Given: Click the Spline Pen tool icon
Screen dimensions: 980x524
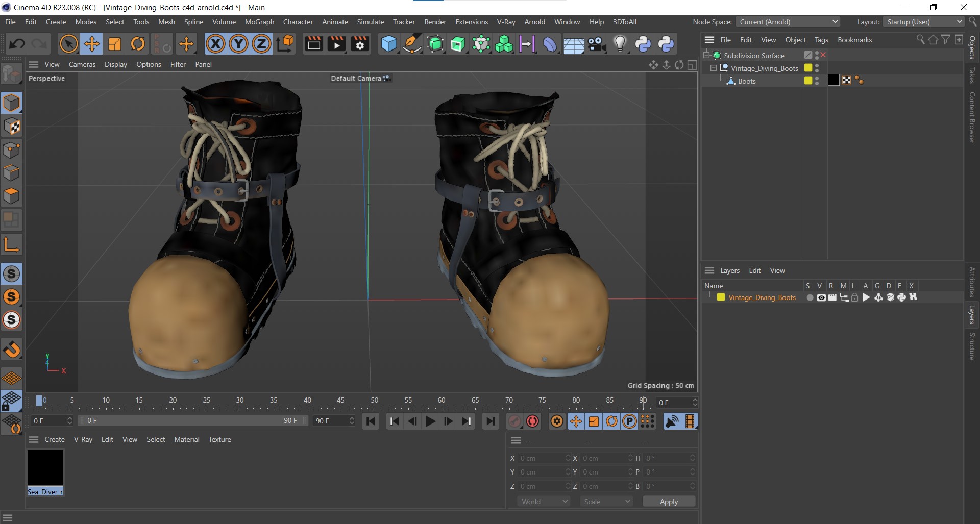Looking at the screenshot, I should pos(412,44).
